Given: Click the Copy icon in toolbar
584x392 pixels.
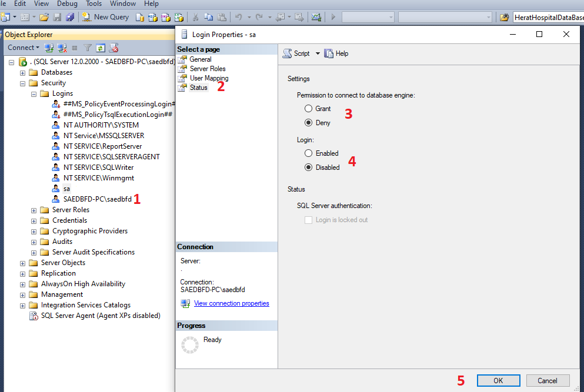Looking at the screenshot, I should (209, 17).
